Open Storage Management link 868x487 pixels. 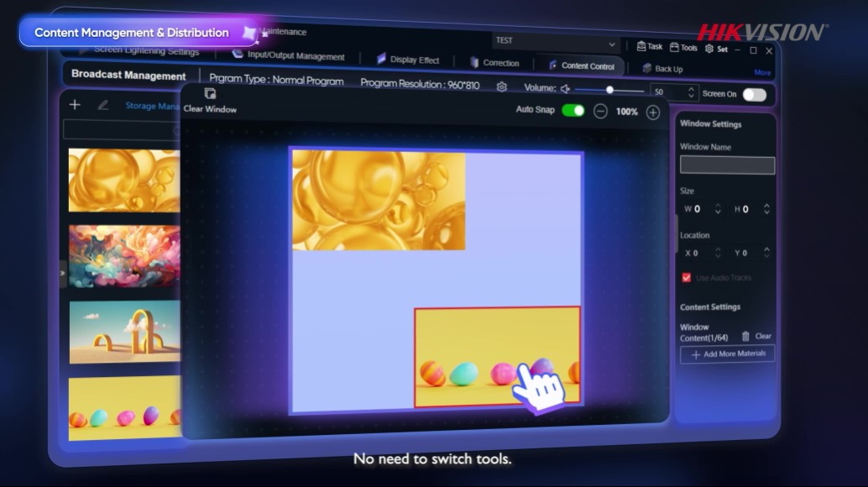click(x=152, y=106)
